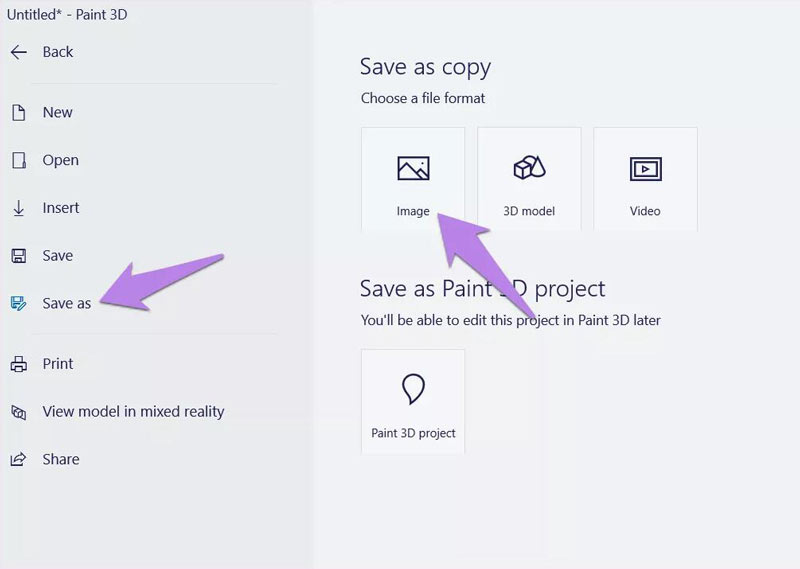This screenshot has width=800, height=569.
Task: Select the Save as menu label
Action: pyautogui.click(x=67, y=304)
